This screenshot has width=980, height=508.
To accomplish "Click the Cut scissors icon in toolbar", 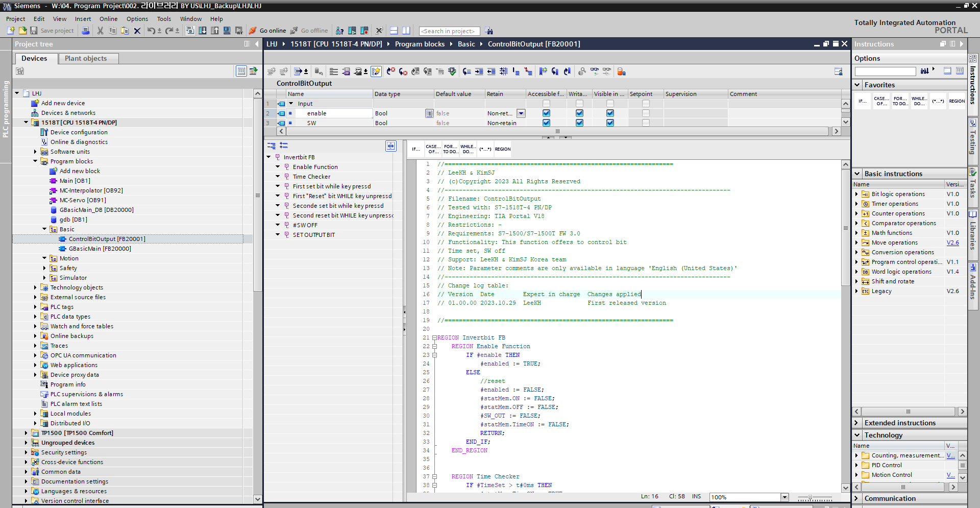I will 100,31.
